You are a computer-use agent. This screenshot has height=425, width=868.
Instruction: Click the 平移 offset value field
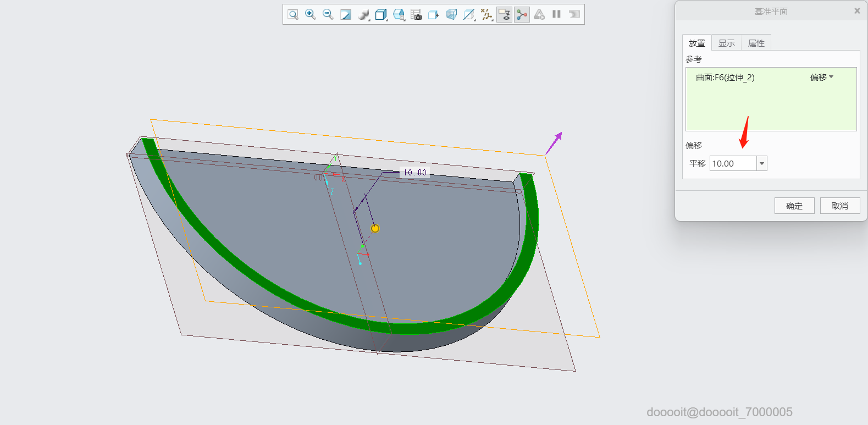[733, 164]
